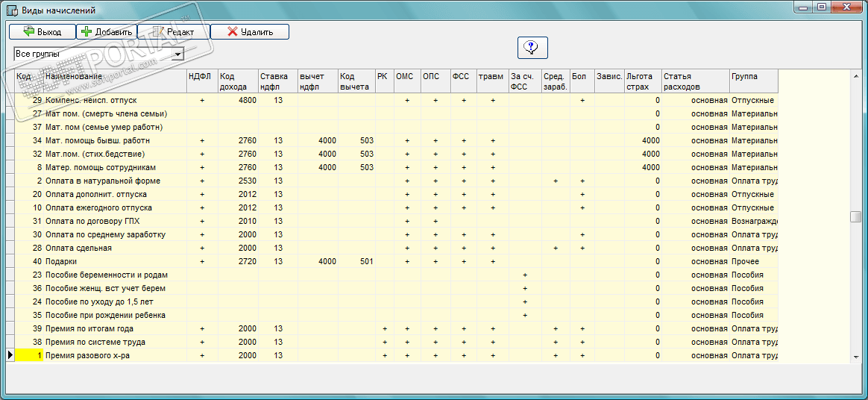
Task: Select row Пособие беременности и родам
Action: [396, 275]
